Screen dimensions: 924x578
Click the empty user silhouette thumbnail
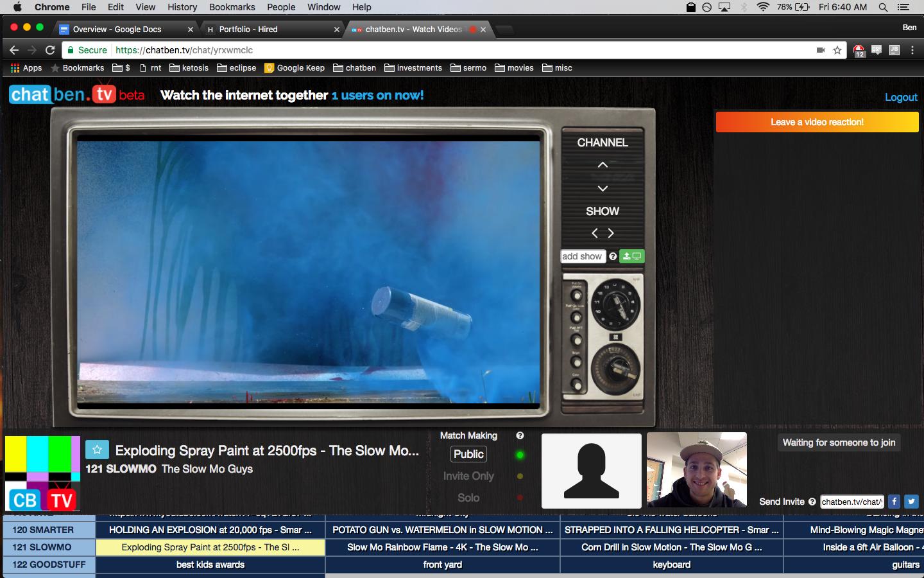coord(592,471)
